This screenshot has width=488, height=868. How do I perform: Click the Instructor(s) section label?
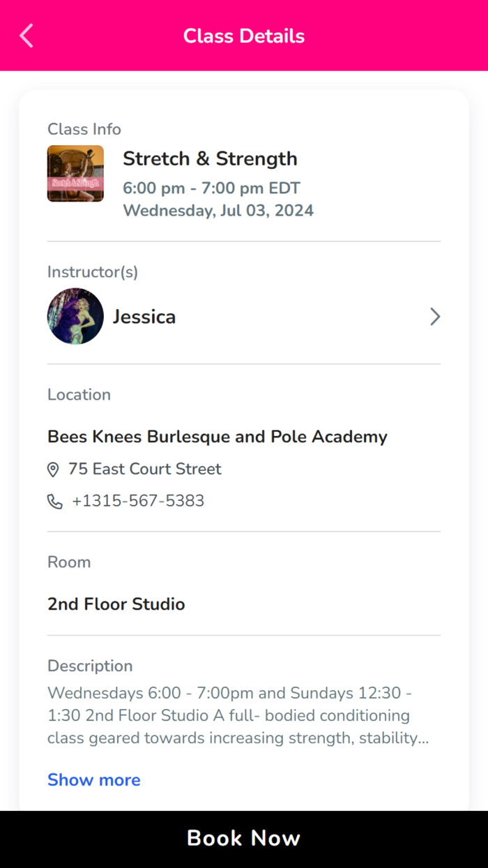[x=93, y=271]
